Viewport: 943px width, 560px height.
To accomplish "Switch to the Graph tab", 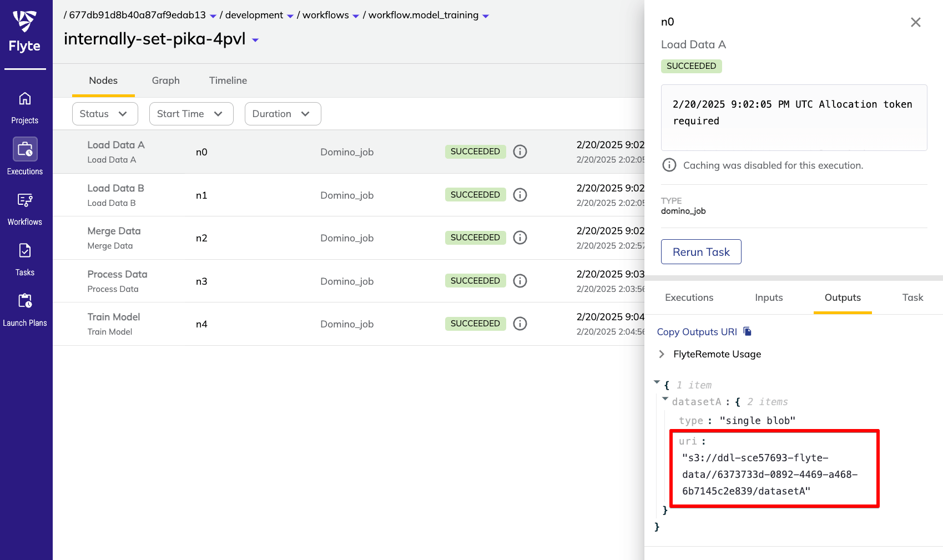I will tap(166, 80).
